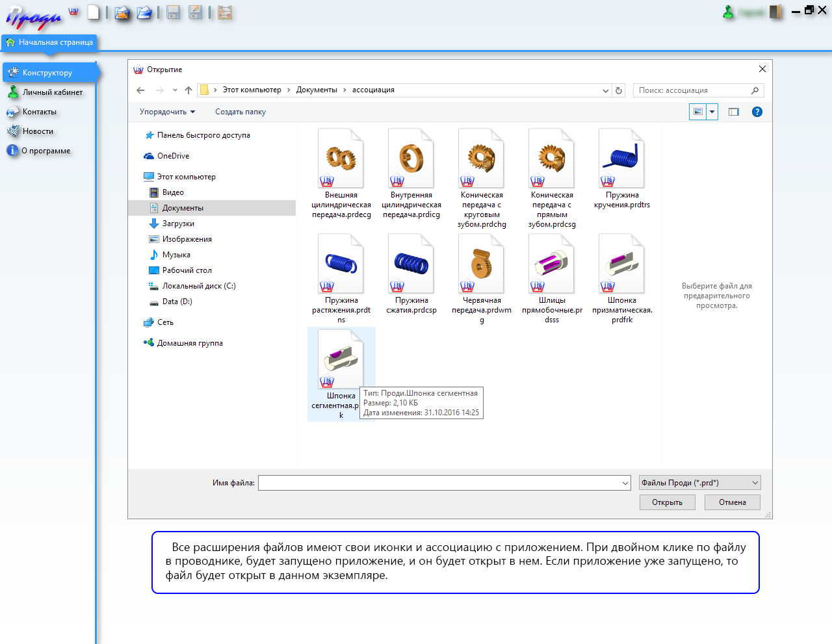This screenshot has width=832, height=644.
Task: Click the green user profile icon
Action: pyautogui.click(x=729, y=12)
